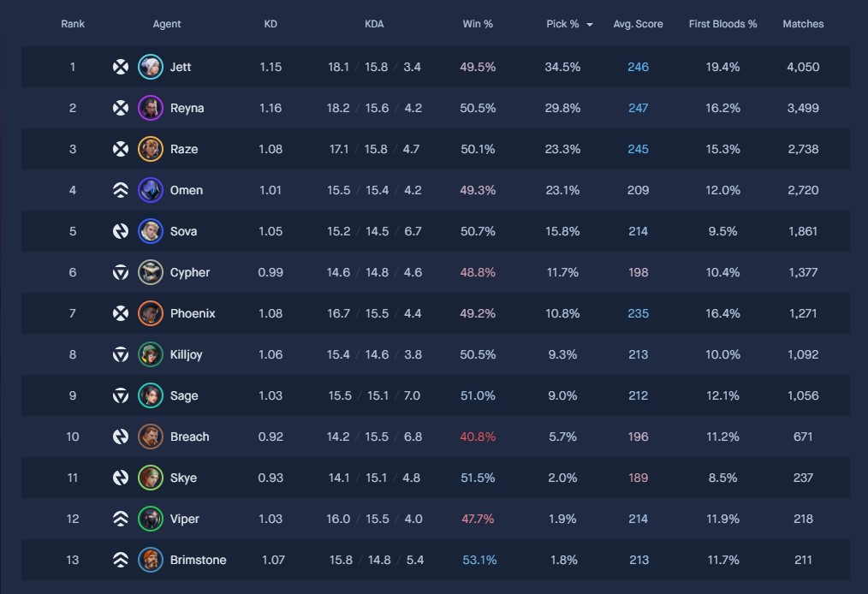Click Phoenix's agent portrait icon

150,313
